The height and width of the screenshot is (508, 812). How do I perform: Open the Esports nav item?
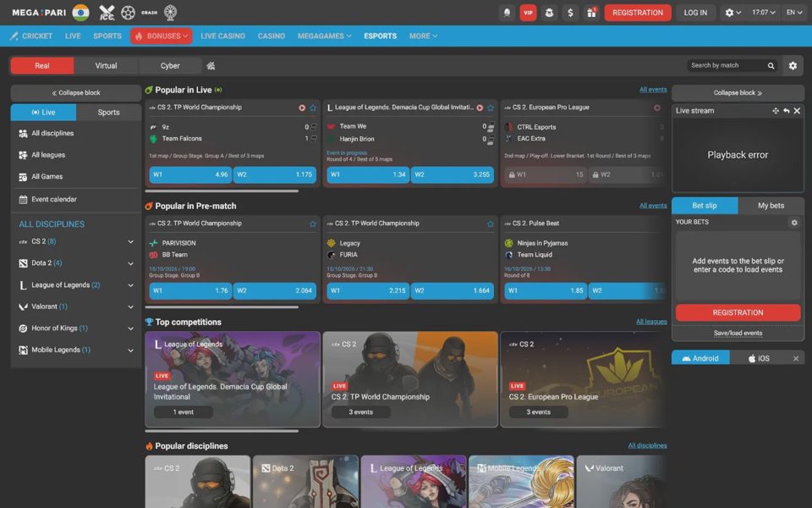click(x=380, y=36)
